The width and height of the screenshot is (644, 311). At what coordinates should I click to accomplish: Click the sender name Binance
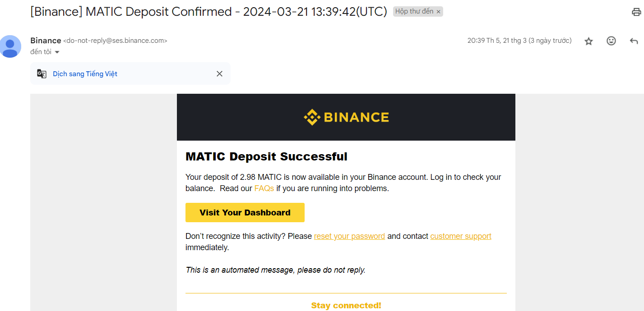pos(46,41)
